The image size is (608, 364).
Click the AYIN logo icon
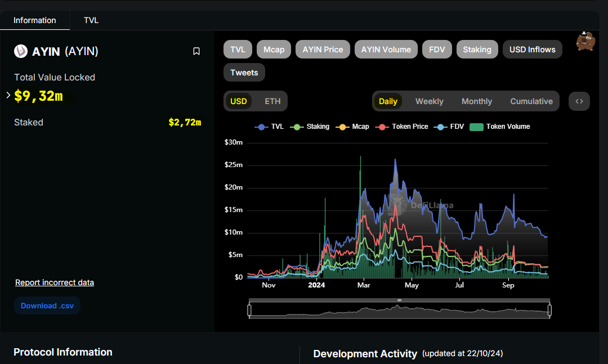(x=21, y=51)
